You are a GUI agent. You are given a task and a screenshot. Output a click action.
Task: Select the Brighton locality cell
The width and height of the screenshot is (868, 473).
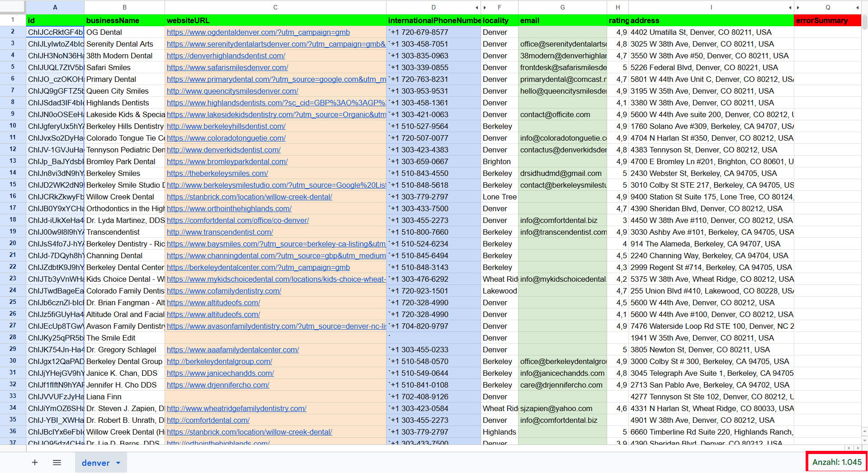499,161
